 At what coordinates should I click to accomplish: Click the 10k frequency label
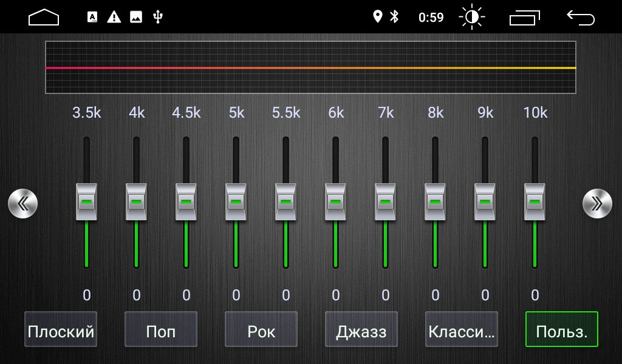point(535,113)
